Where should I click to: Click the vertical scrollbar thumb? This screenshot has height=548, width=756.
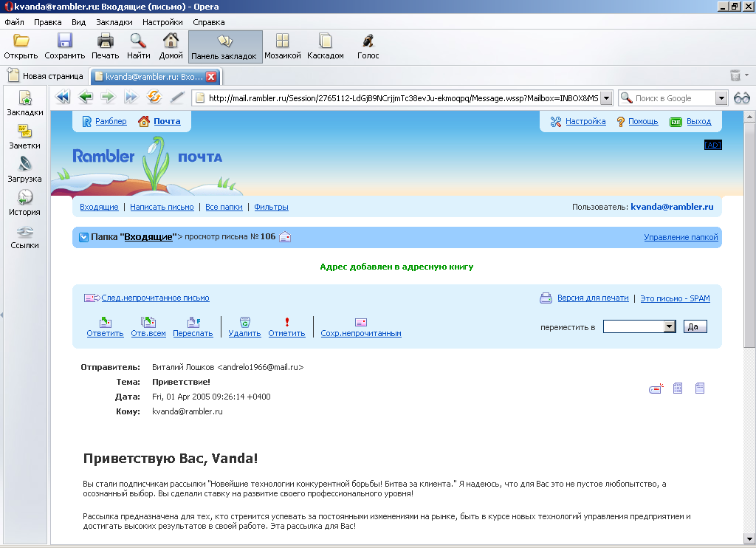click(x=749, y=234)
